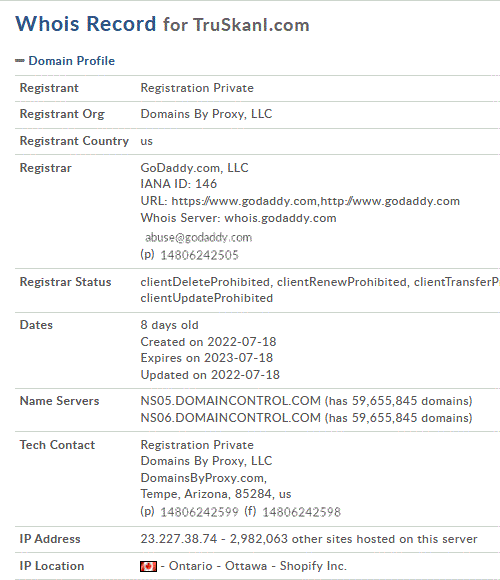
Task: Click 2,982,063 other sites hosted link
Action: pos(354,539)
